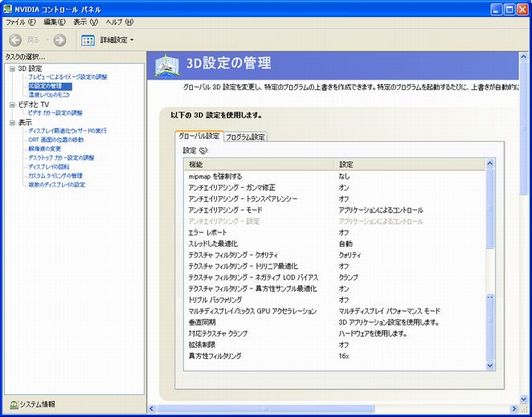Click the 3D設定の管理 header icon
The width and height of the screenshot is (532, 417).
pyautogui.click(x=167, y=65)
